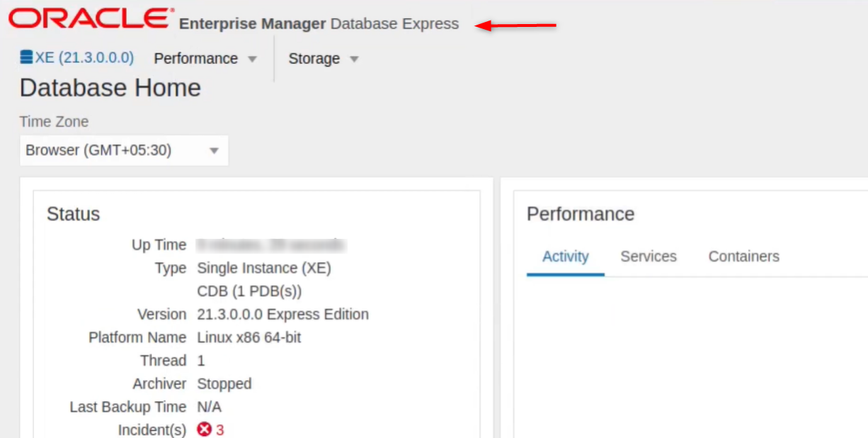The image size is (868, 438).
Task: Click the Version 21.3.0.0.0 Express Edition text
Action: (x=282, y=314)
